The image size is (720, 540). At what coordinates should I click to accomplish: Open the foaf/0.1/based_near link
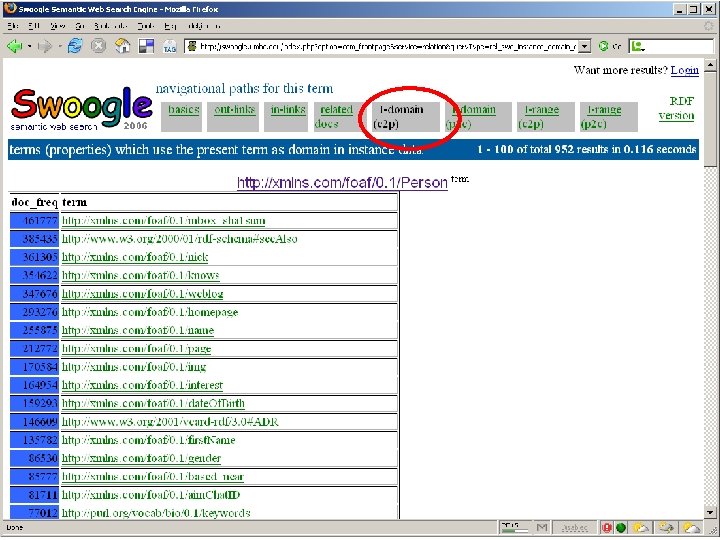(153, 477)
